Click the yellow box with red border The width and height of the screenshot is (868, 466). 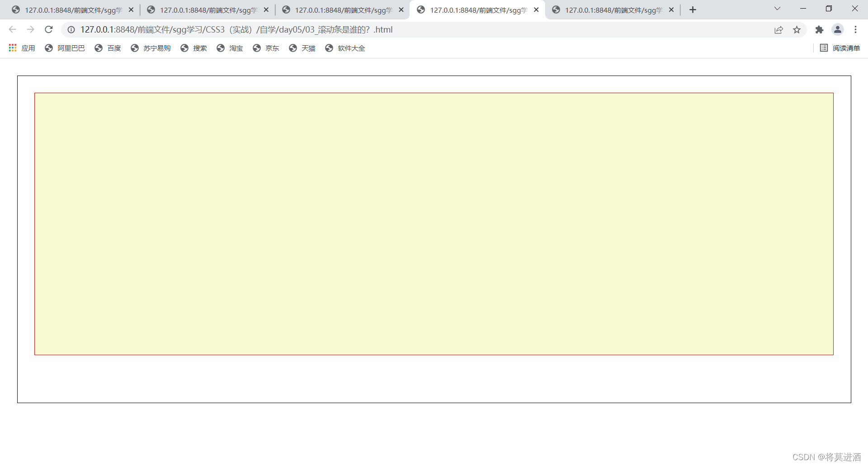(434, 224)
